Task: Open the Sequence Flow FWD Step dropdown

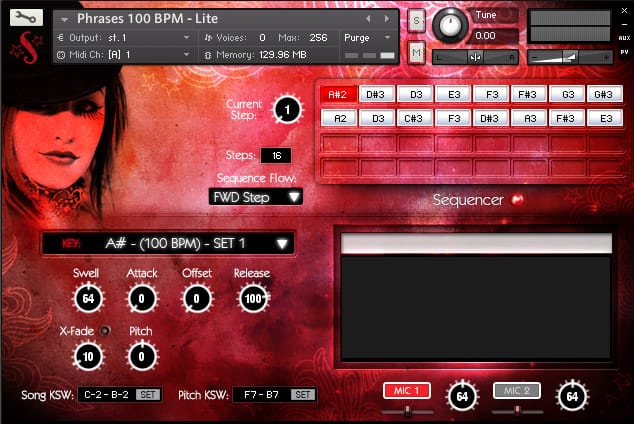Action: point(256,197)
